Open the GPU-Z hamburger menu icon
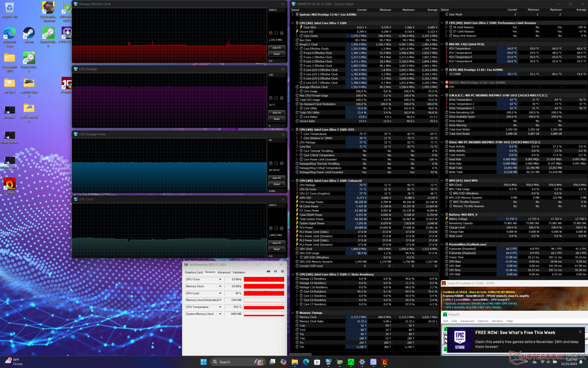Image resolution: width=588 pixels, height=368 pixels. click(282, 271)
